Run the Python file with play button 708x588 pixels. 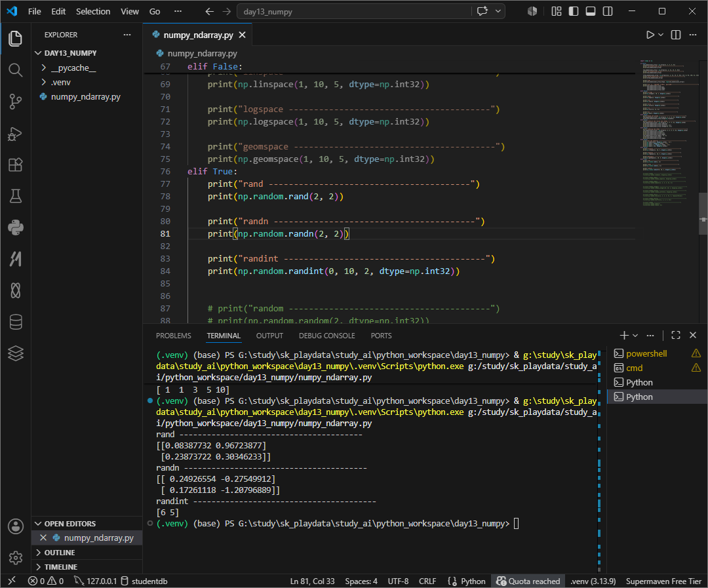coord(650,35)
